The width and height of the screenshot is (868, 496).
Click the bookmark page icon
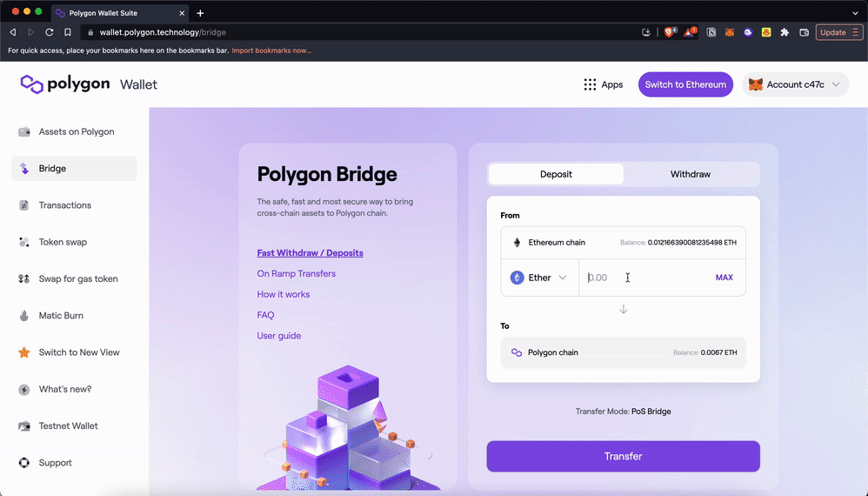coord(68,32)
